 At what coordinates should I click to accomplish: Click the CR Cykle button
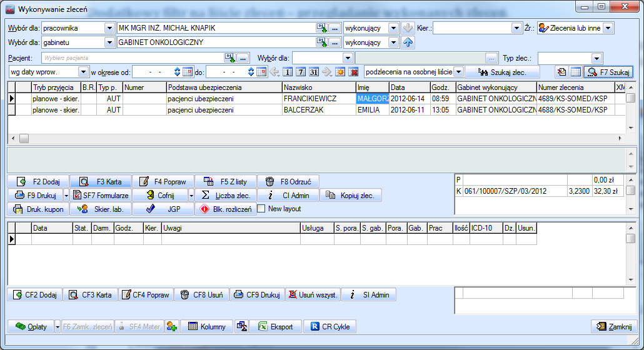(x=330, y=327)
